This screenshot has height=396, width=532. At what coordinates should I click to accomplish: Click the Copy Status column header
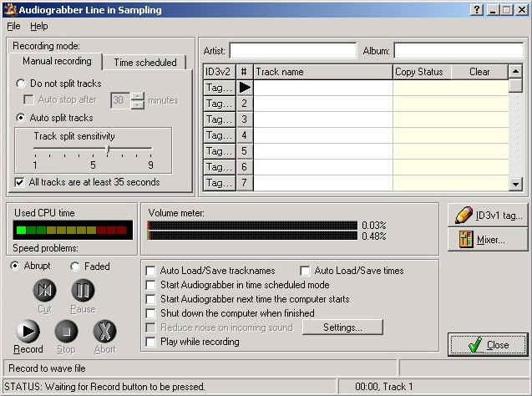coord(422,72)
